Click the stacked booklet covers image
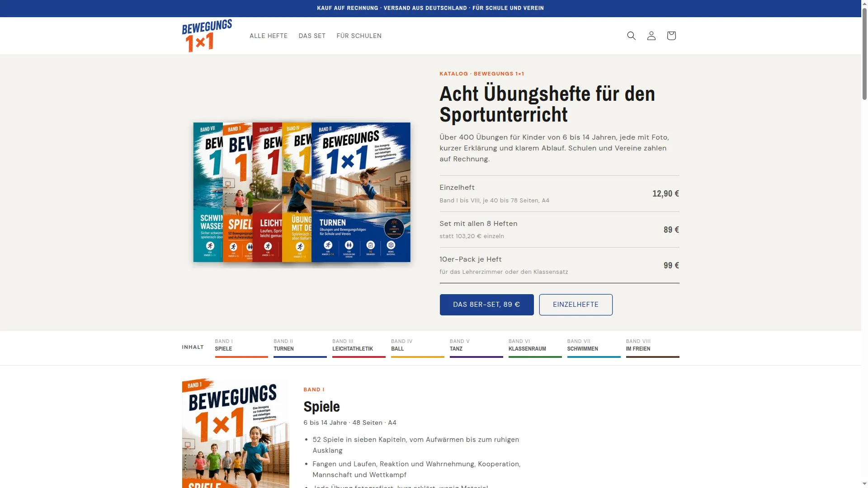Viewport: 868px width, 488px height. click(302, 192)
